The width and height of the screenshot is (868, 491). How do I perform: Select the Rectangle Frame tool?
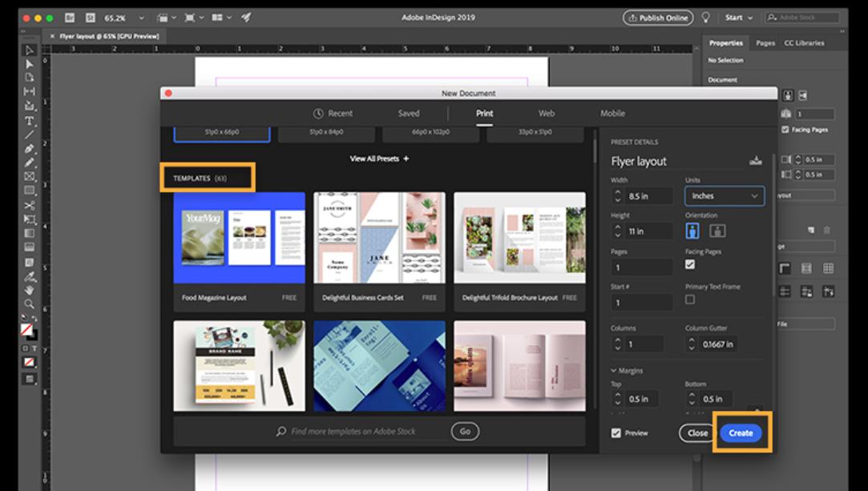tap(30, 177)
